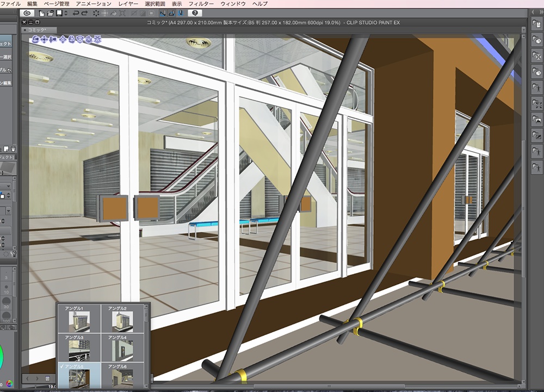Click the object move 3D control icon
This screenshot has width=544, height=392.
tap(63, 40)
